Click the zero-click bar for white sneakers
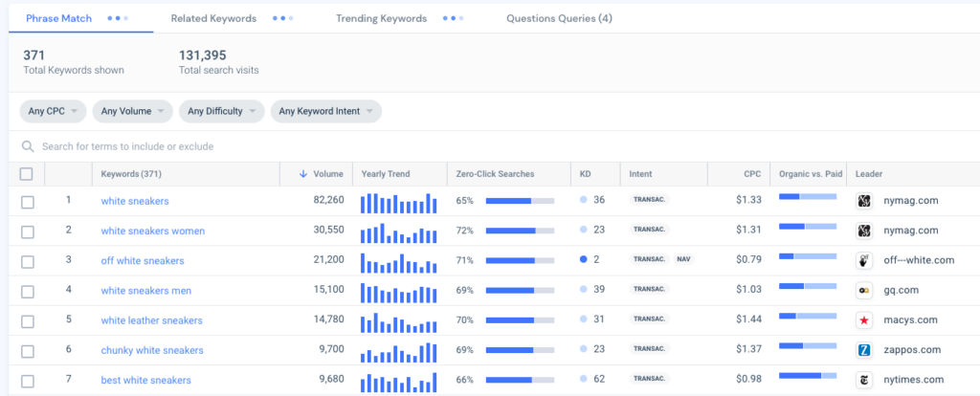Viewport: 980px width, 396px height. pyautogui.click(x=520, y=201)
